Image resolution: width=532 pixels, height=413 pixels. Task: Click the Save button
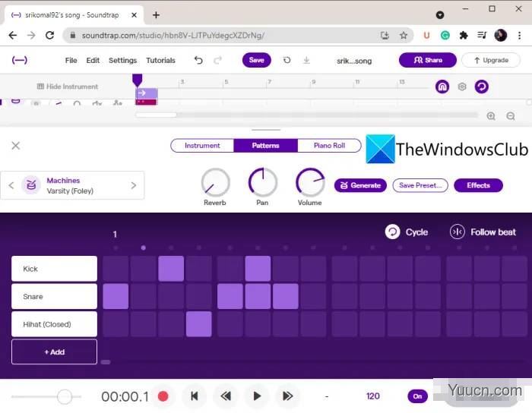(257, 60)
